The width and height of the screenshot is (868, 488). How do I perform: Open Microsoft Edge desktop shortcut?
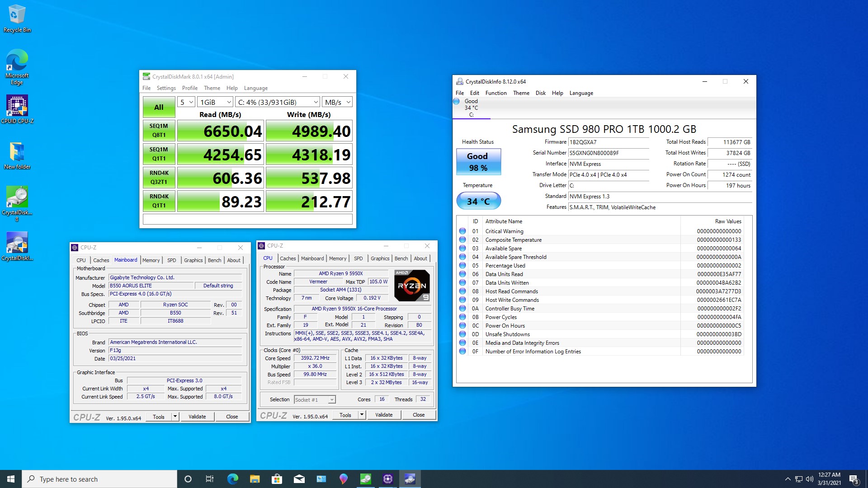(17, 66)
